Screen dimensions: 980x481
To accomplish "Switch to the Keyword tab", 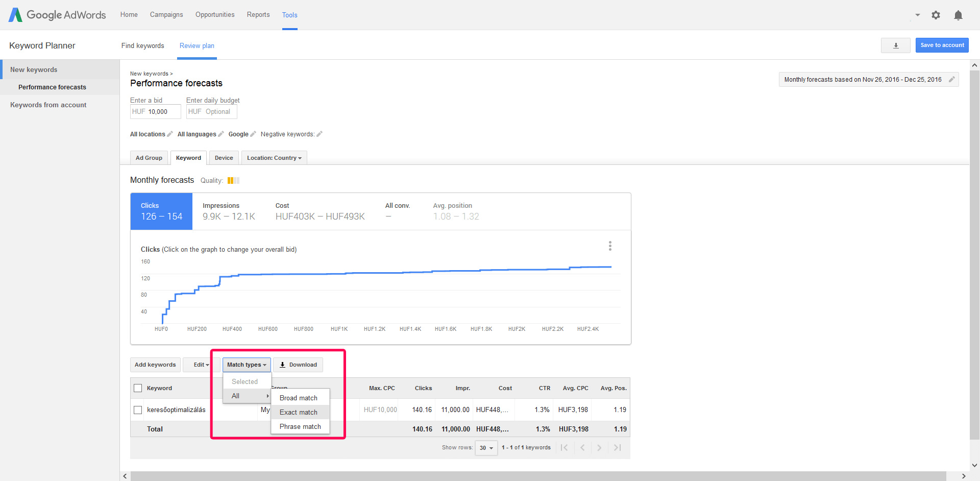I will pos(189,158).
